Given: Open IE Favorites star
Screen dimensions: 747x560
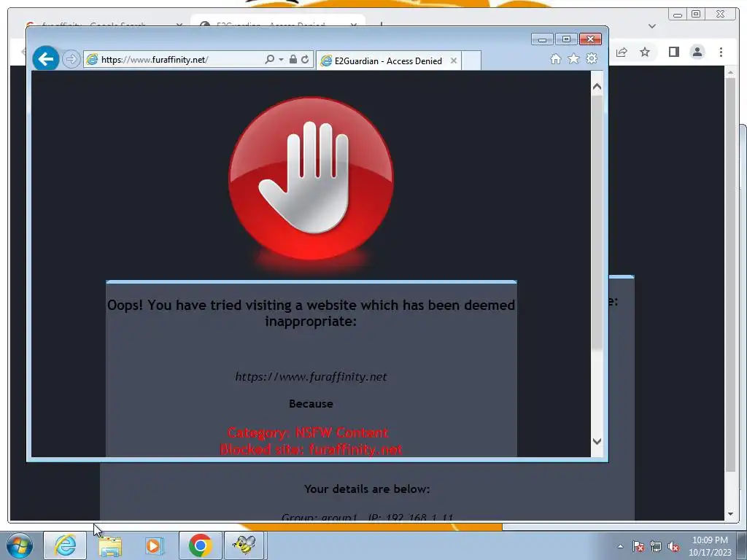Looking at the screenshot, I should tap(573, 58).
